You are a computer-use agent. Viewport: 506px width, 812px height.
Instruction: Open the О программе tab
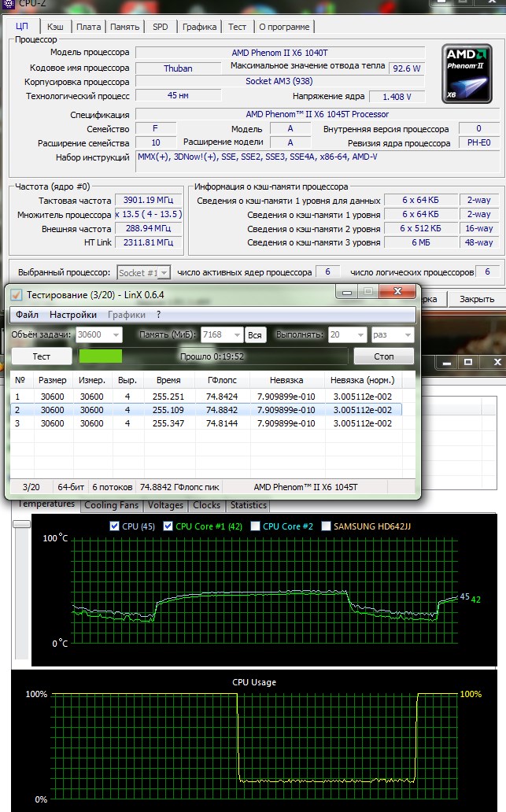pos(284,27)
